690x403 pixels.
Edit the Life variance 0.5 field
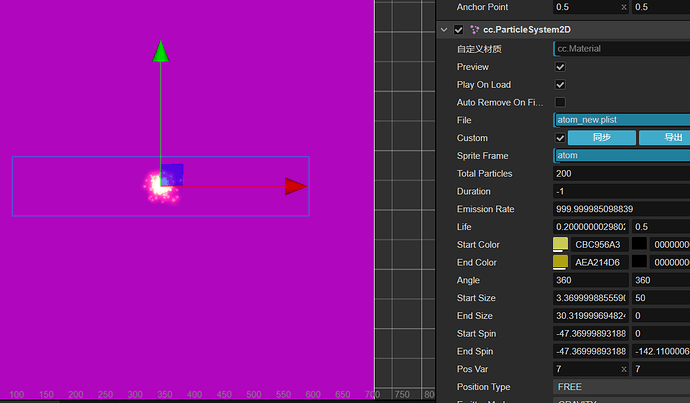[x=661, y=227]
